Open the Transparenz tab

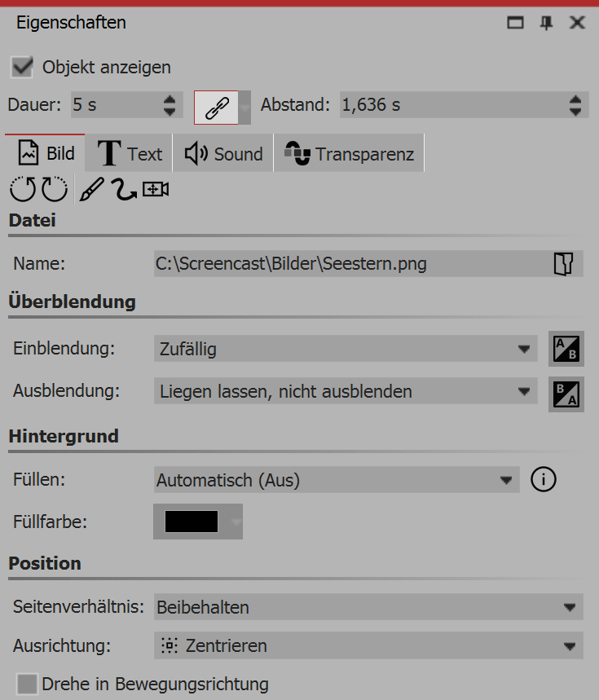349,153
